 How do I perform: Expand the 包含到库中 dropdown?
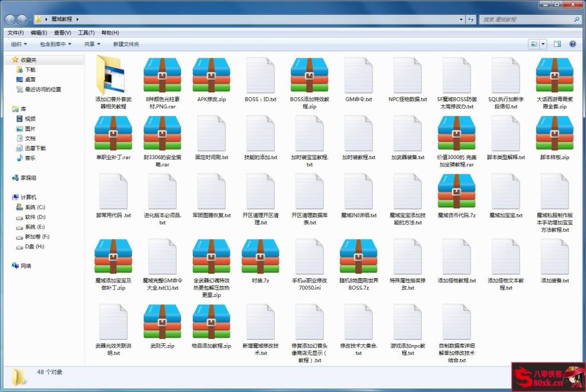[56, 44]
